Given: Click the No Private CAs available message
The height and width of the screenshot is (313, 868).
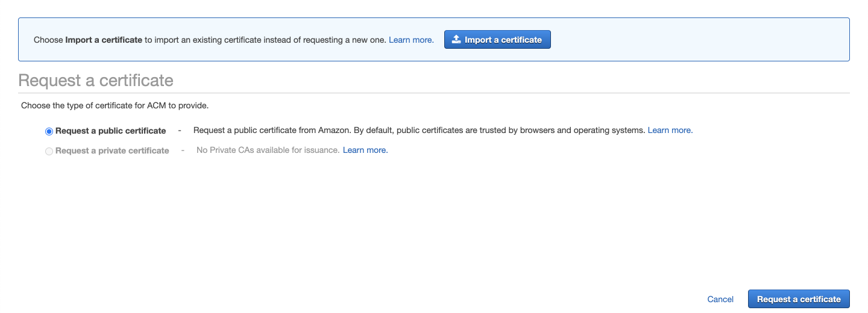Looking at the screenshot, I should (x=268, y=150).
